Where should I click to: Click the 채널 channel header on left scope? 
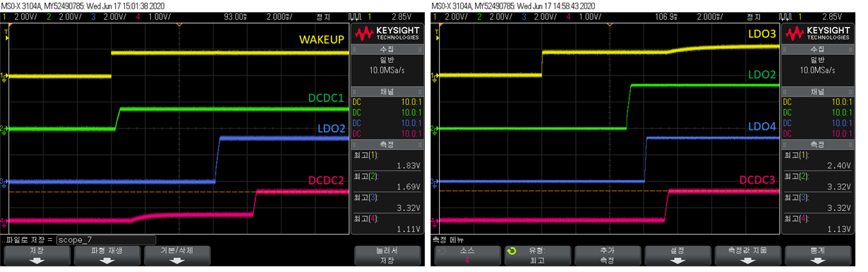[387, 91]
